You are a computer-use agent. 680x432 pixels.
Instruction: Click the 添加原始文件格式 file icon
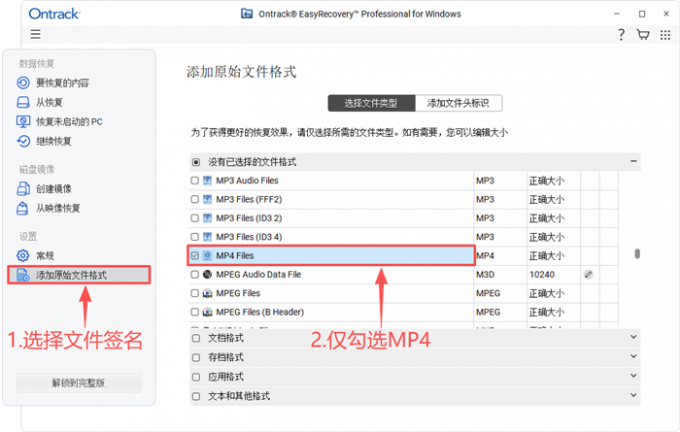pyautogui.click(x=23, y=275)
